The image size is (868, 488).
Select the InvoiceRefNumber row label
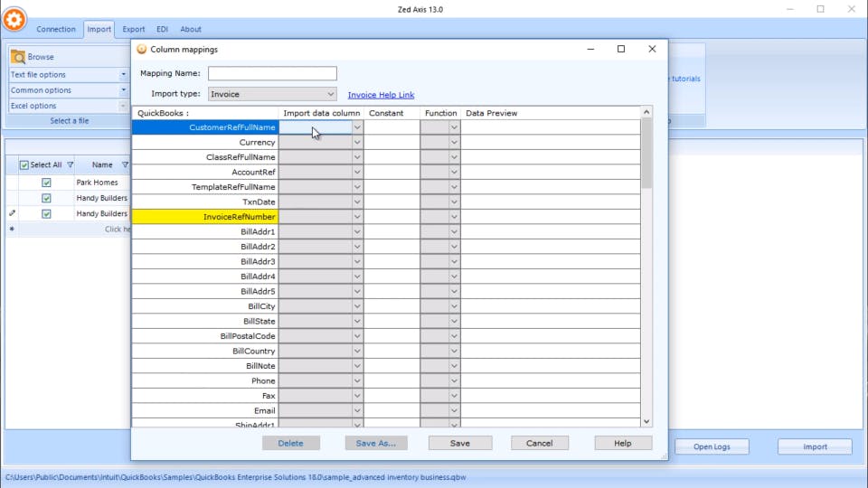(x=205, y=217)
